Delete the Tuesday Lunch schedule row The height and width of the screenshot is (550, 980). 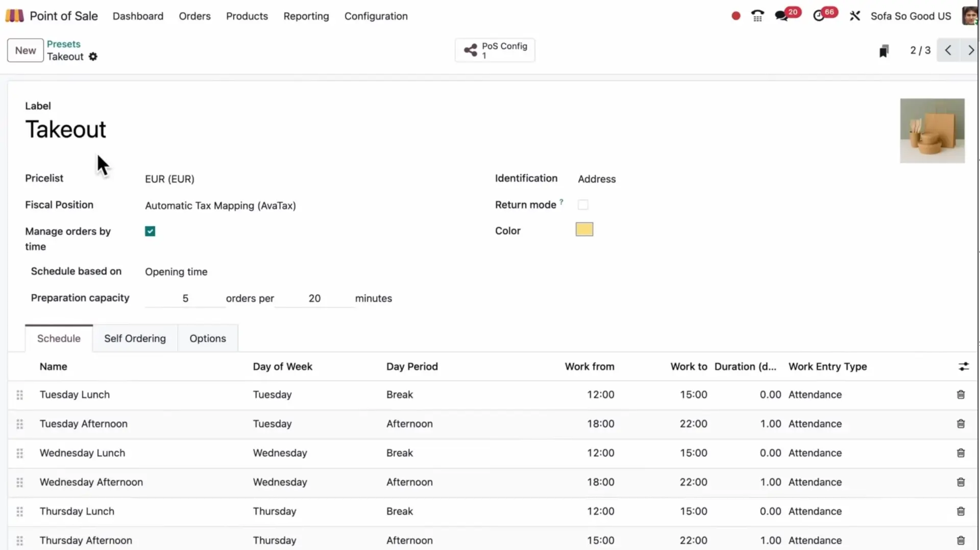[x=961, y=394]
